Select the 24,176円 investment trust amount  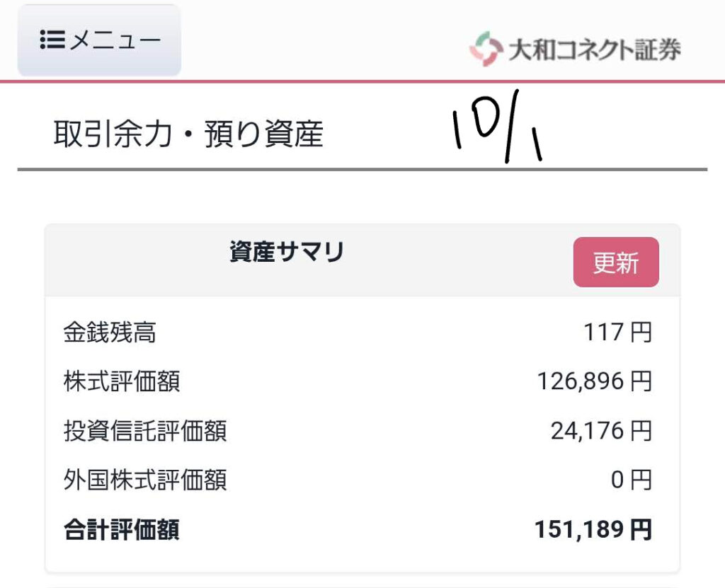coord(601,431)
